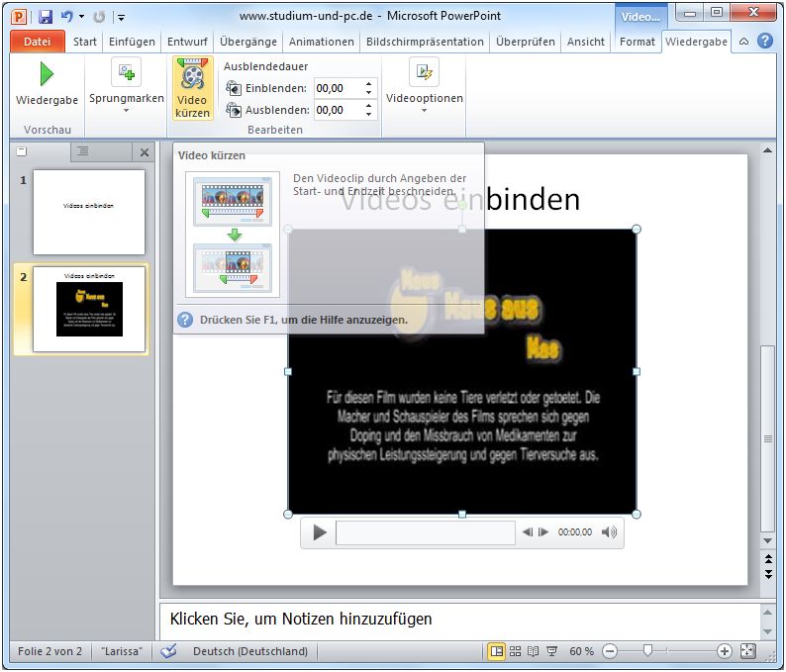Click the slide scrollbar up arrow
Image resolution: width=786 pixels, height=672 pixels.
[x=767, y=149]
